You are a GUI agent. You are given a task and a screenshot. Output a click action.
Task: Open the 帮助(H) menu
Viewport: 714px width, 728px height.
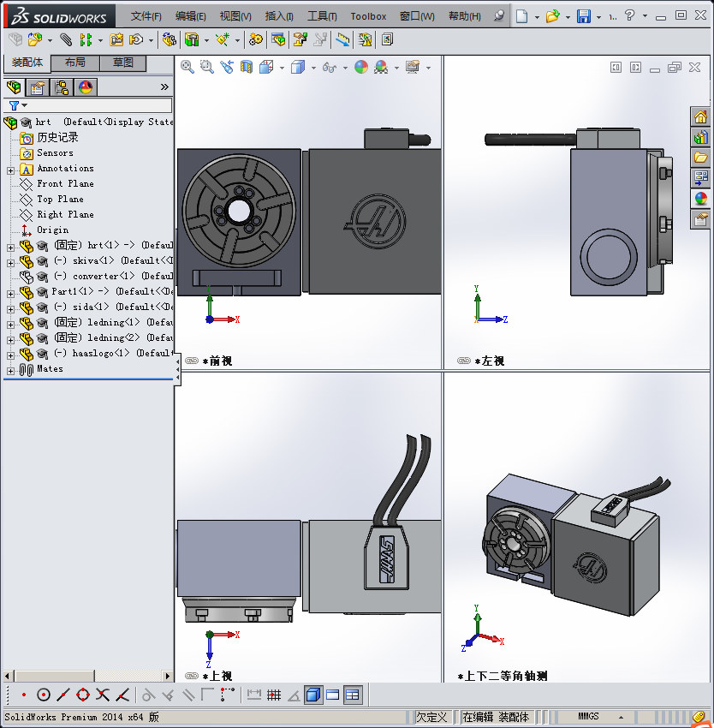464,16
